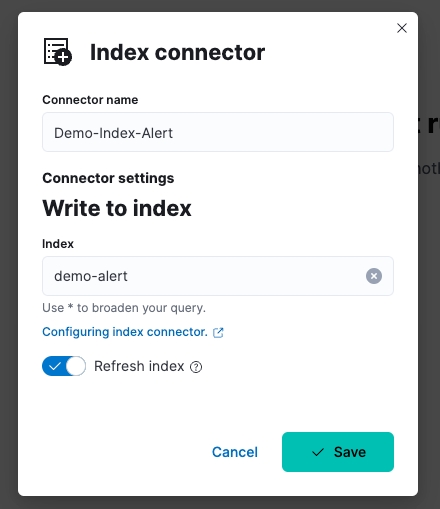The width and height of the screenshot is (440, 509).
Task: Click the checkmark icon in Save button
Action: coord(318,452)
